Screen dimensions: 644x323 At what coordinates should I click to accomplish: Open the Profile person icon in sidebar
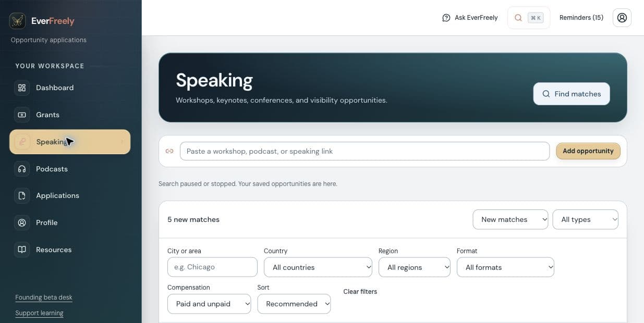tap(22, 222)
